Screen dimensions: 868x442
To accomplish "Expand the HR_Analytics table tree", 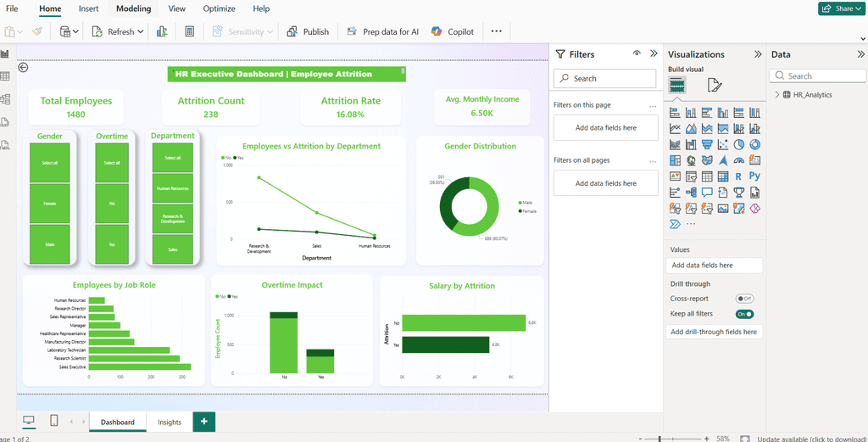I will tap(777, 95).
